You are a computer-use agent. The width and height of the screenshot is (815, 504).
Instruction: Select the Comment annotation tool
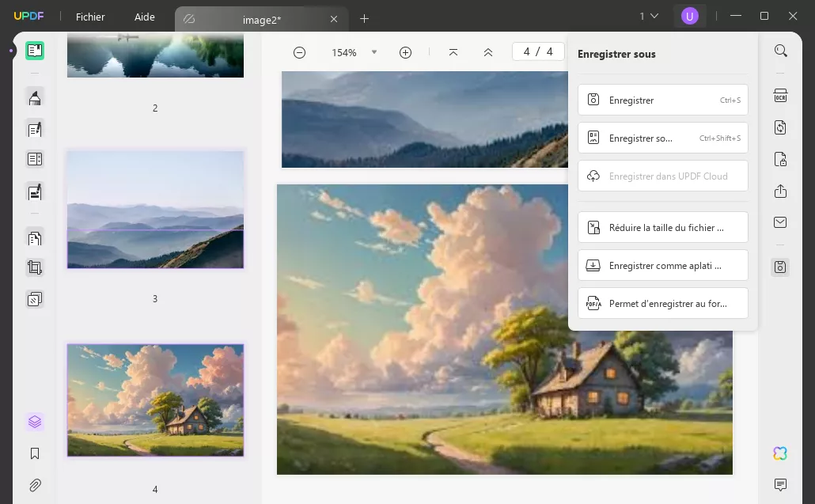[34, 97]
